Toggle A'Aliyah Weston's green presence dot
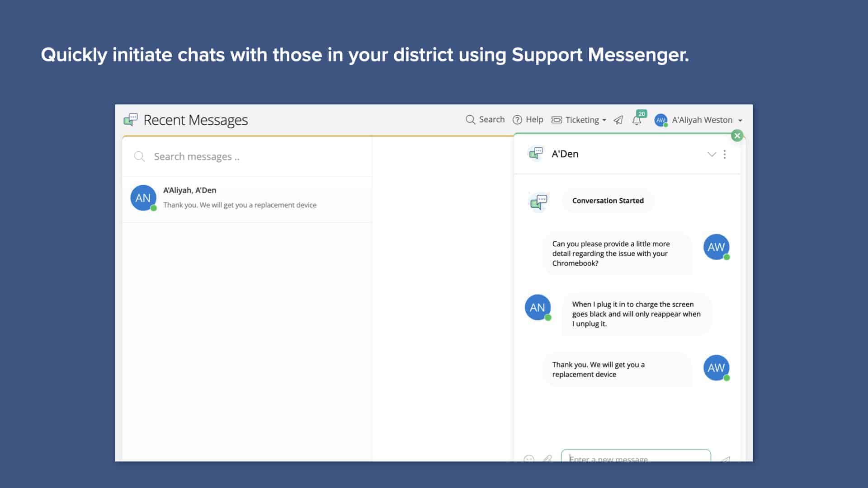Viewport: 868px width, 488px height. 665,125
